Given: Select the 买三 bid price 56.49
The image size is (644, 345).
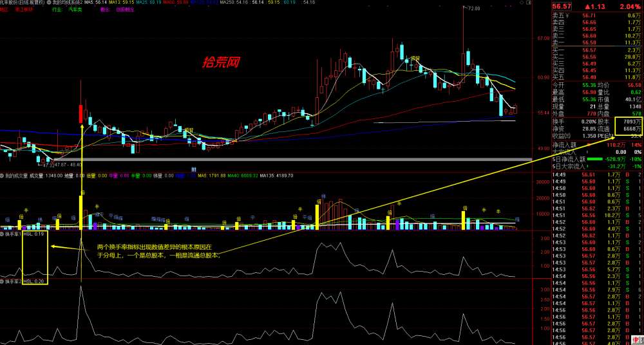Looking at the screenshot, I should tap(589, 64).
